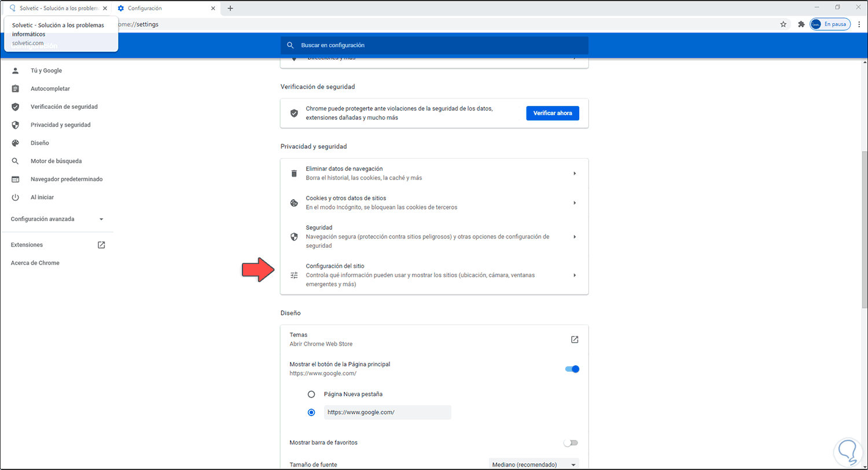This screenshot has height=470, width=868.
Task: Open Extensiones external link icon
Action: tap(101, 245)
